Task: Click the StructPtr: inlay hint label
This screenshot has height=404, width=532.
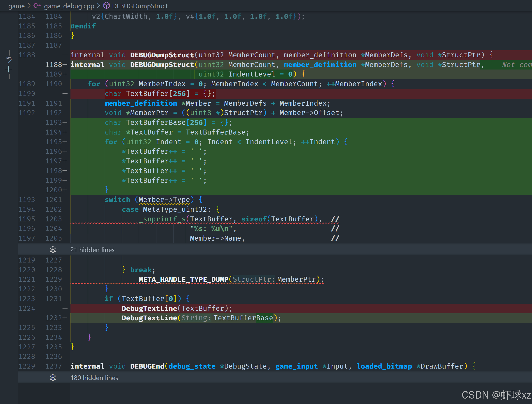Action: [x=253, y=279]
